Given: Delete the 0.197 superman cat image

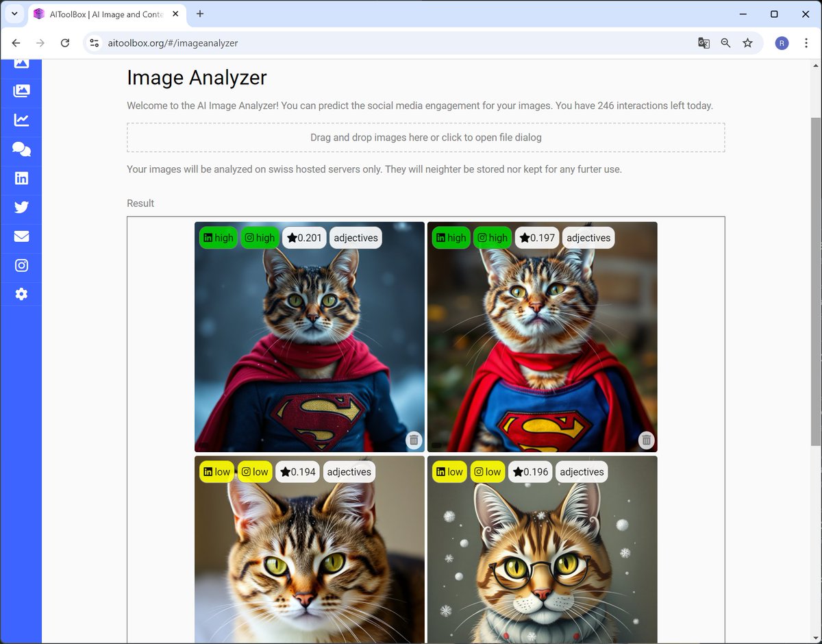Looking at the screenshot, I should 646,440.
